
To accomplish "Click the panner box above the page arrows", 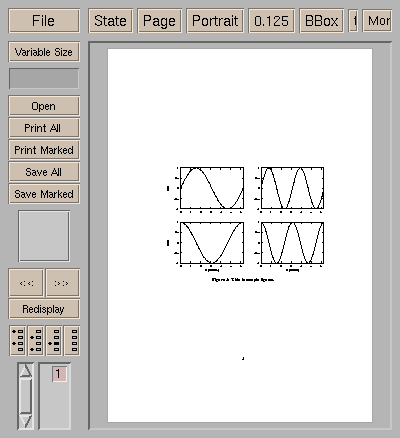I will click(44, 236).
